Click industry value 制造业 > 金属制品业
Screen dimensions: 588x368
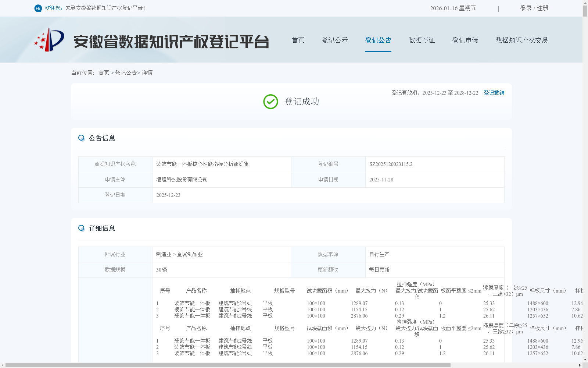pos(179,254)
